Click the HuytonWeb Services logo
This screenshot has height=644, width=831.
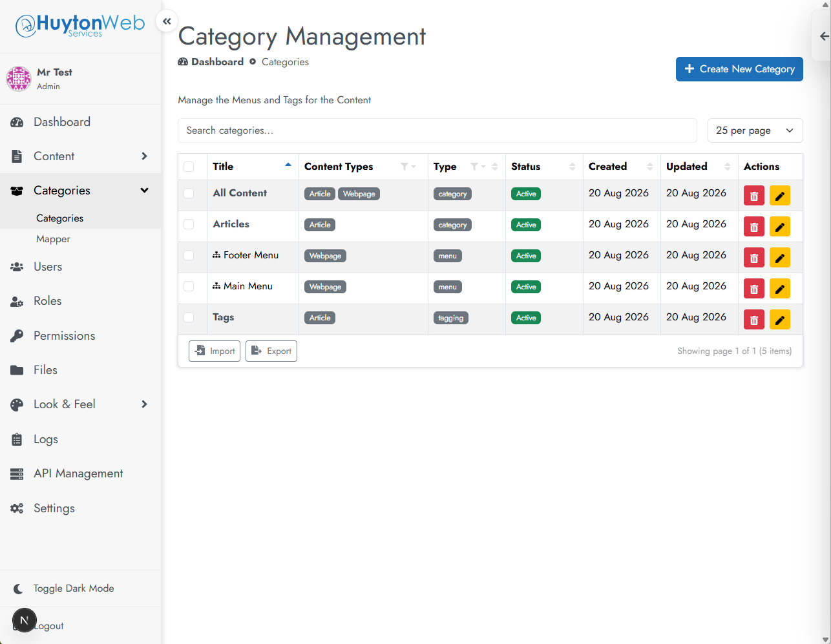tap(80, 26)
